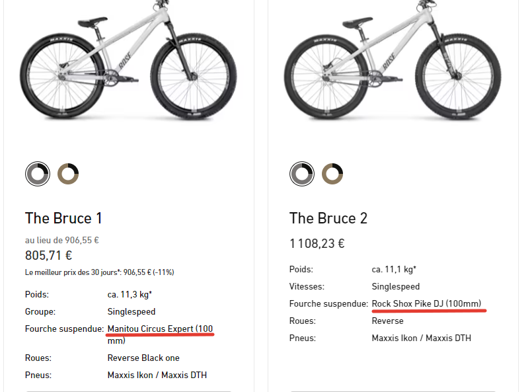Click Singlespeed under Groupe for Bruce 1
The image size is (532, 392).
pyautogui.click(x=132, y=311)
